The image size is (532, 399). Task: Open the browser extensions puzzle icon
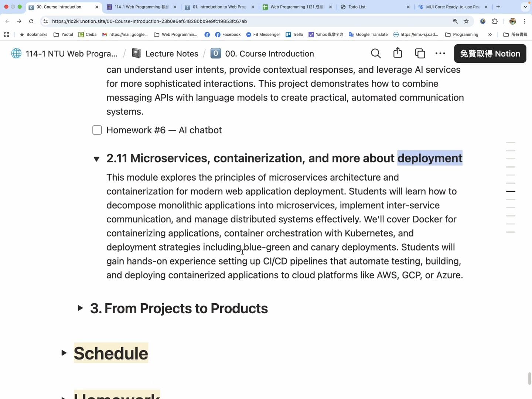495,21
